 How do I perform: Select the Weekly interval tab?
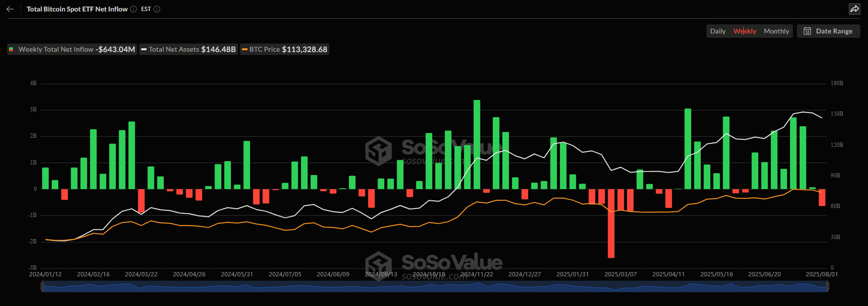tap(745, 31)
